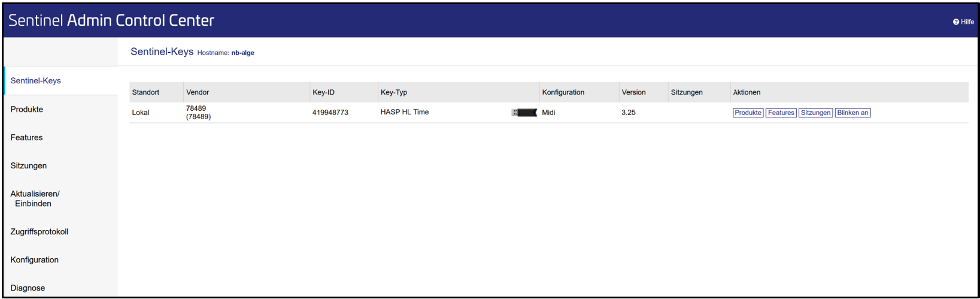The image size is (980, 299).
Task: Click the Sentinel-Keys page heading
Action: click(x=162, y=52)
